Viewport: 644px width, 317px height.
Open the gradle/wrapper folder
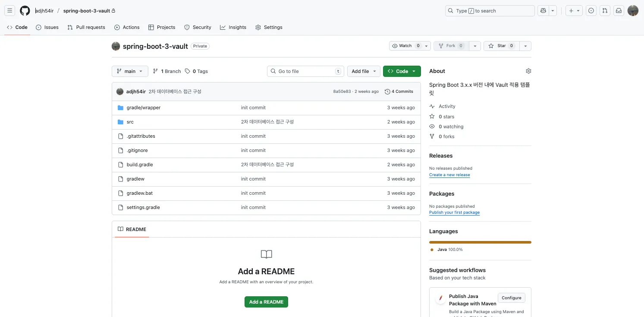point(144,108)
